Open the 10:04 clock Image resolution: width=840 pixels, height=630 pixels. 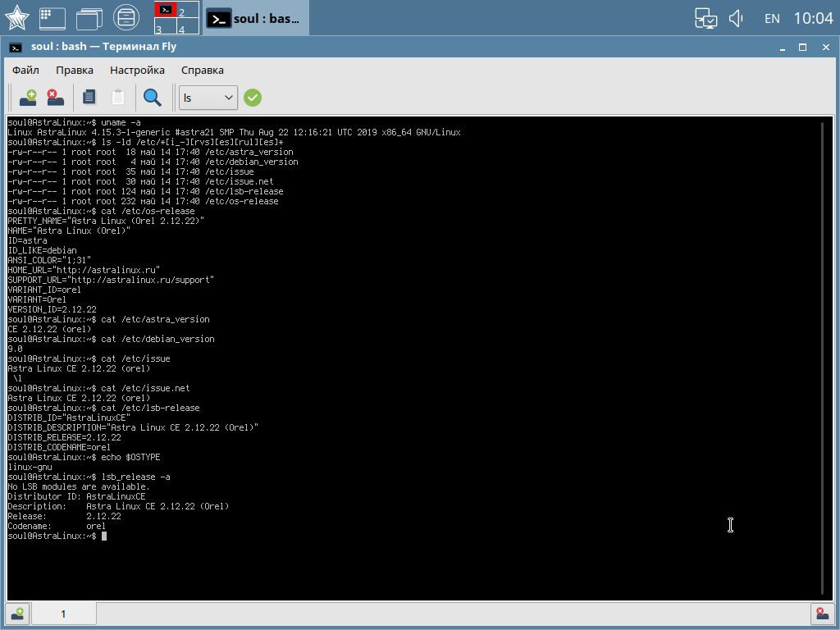[813, 18]
